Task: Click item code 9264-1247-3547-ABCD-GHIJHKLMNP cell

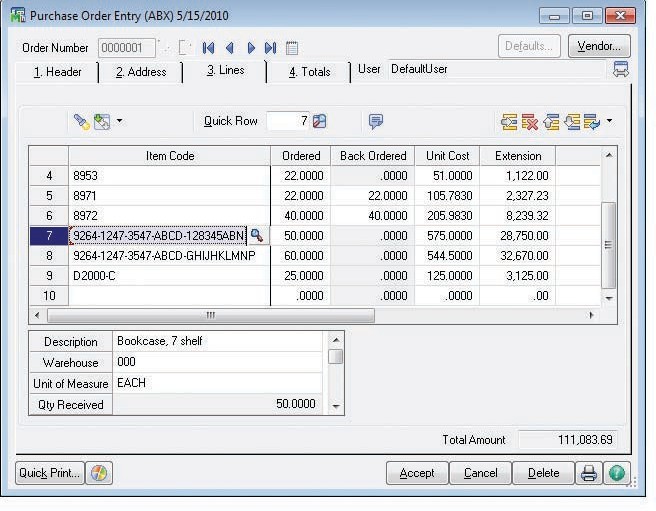Action: tap(169, 256)
